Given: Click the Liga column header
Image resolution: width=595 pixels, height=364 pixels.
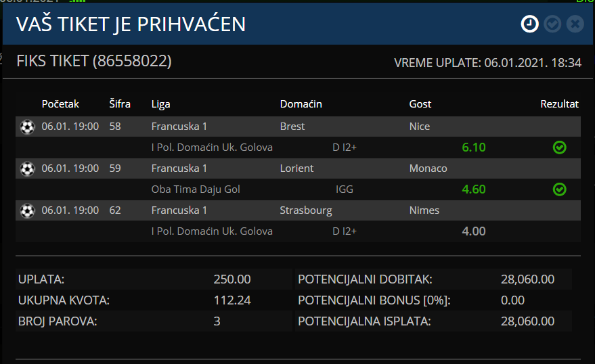Looking at the screenshot, I should pyautogui.click(x=160, y=104).
